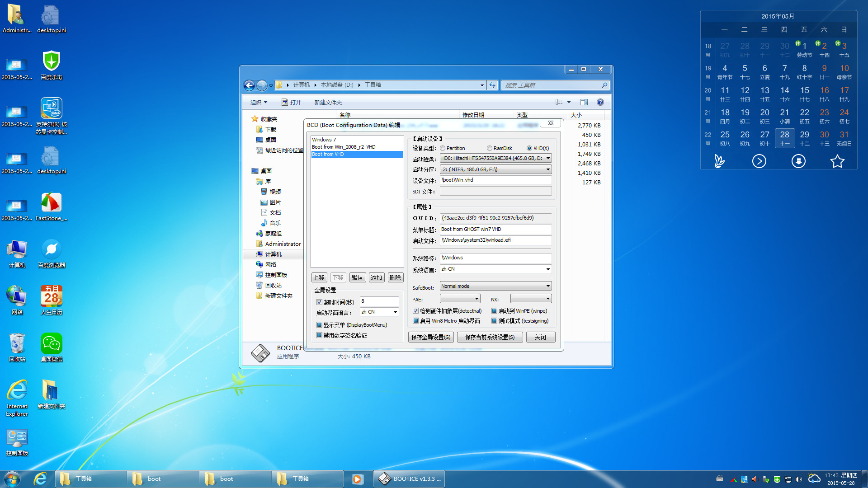The width and height of the screenshot is (868, 488).
Task: Open the Windows Start button
Action: (x=12, y=479)
